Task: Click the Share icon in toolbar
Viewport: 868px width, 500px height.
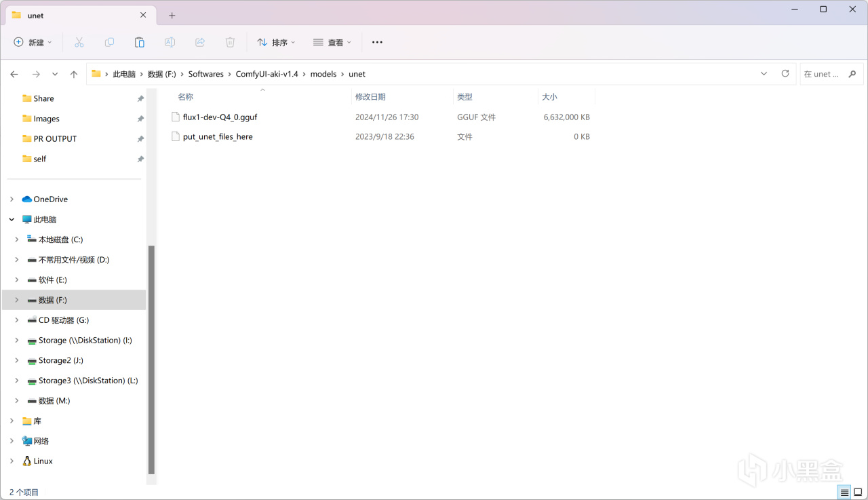Action: click(x=200, y=42)
